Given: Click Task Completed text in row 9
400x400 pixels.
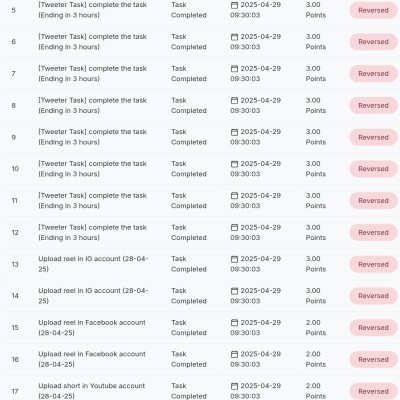Looking at the screenshot, I should point(189,137).
